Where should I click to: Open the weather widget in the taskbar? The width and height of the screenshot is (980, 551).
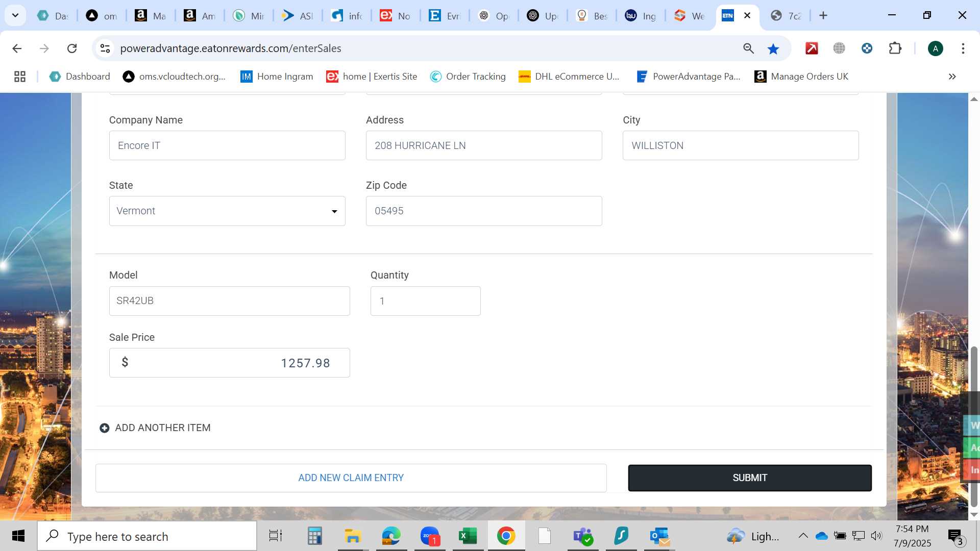[753, 536]
